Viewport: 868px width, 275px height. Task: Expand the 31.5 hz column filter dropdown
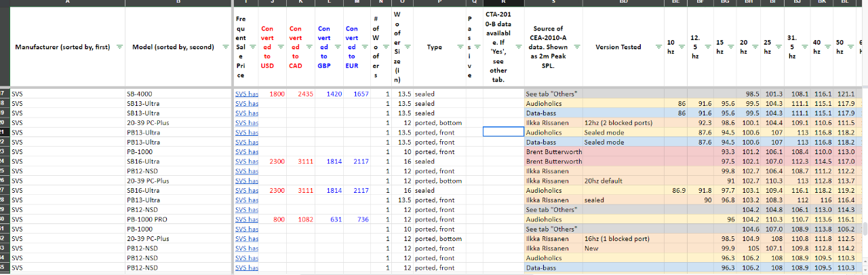(804, 47)
